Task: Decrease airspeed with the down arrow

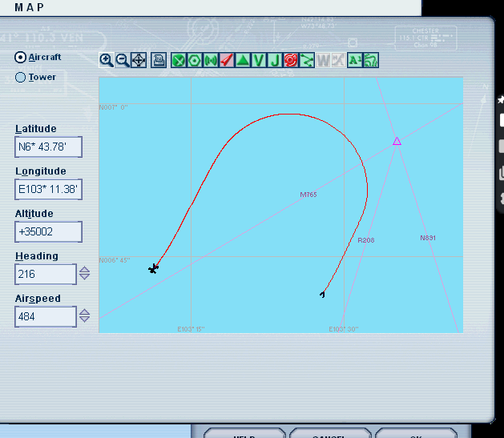Action: pyautogui.click(x=85, y=319)
